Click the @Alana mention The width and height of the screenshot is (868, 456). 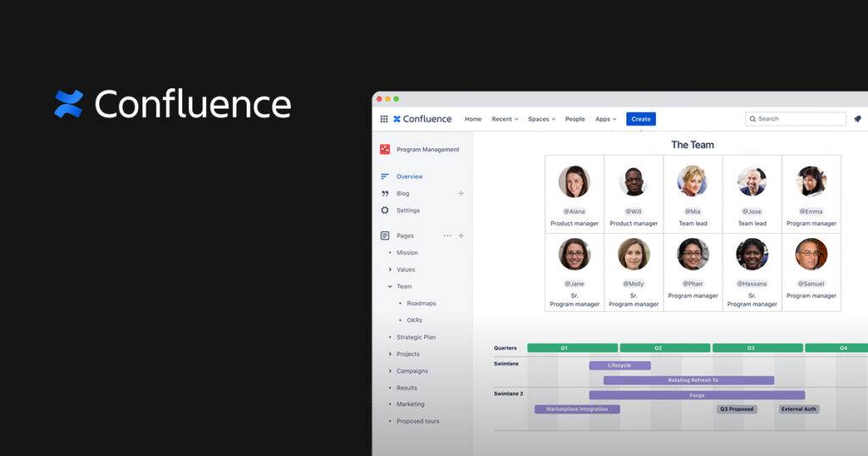click(x=574, y=211)
